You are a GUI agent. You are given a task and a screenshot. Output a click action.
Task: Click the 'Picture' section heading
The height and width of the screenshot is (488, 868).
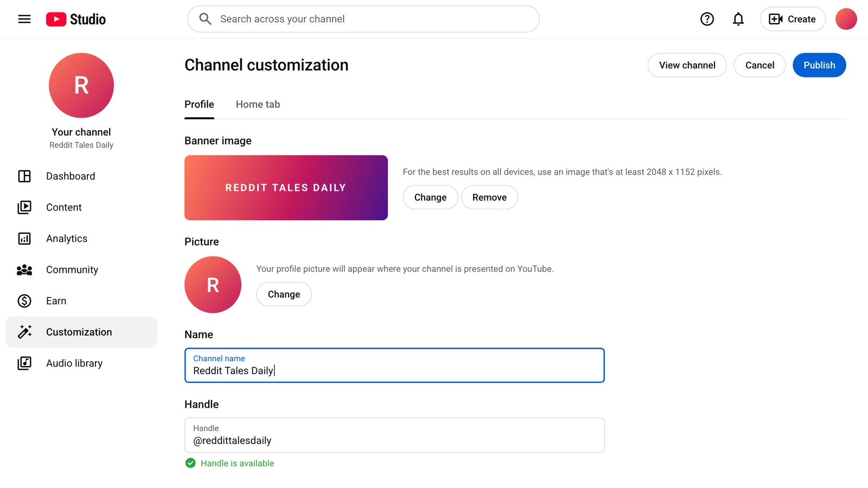[202, 242]
